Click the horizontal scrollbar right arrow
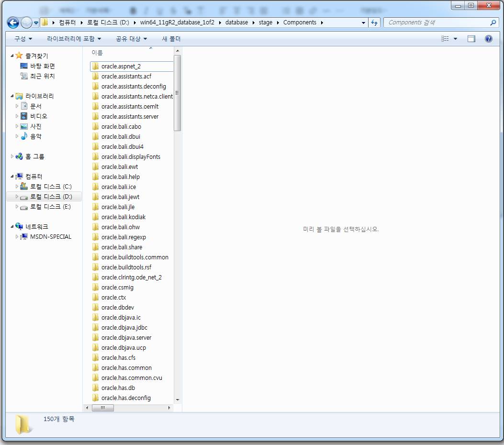 (169, 408)
